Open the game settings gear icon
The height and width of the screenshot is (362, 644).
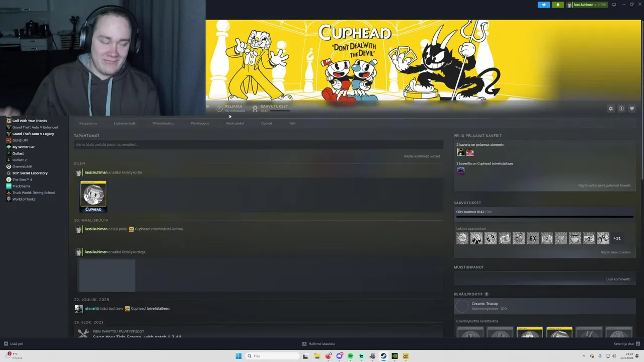[611, 109]
